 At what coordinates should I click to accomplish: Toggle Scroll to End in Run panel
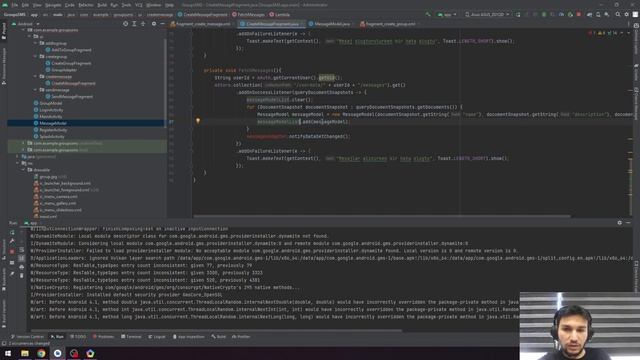point(22,258)
